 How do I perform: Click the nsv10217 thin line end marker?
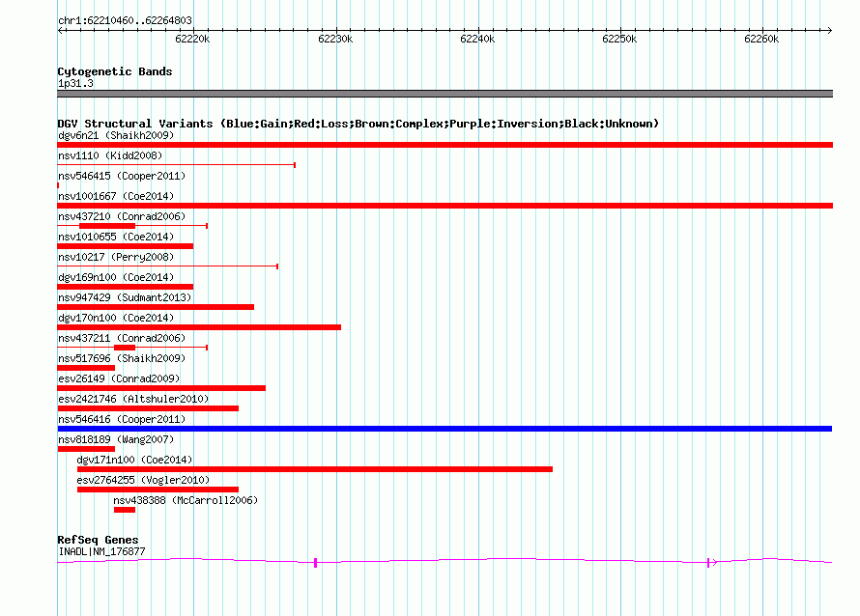[277, 266]
